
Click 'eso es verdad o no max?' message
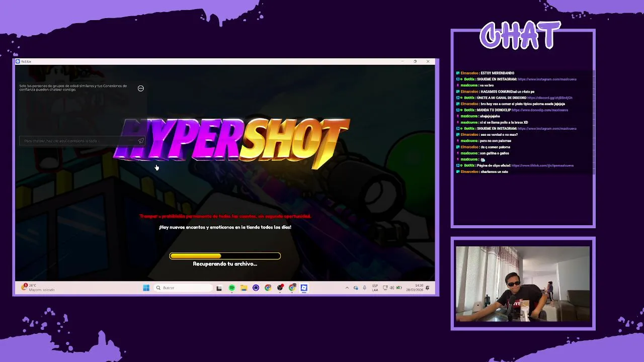point(499,135)
